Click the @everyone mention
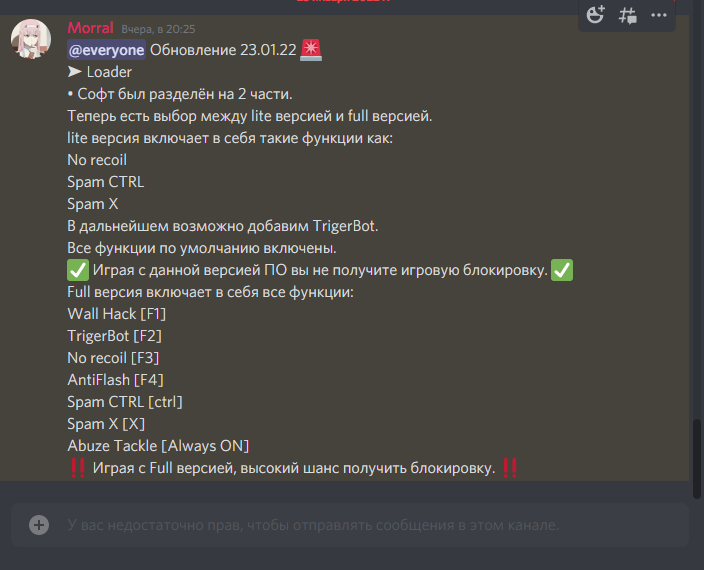The image size is (704, 570). point(106,50)
